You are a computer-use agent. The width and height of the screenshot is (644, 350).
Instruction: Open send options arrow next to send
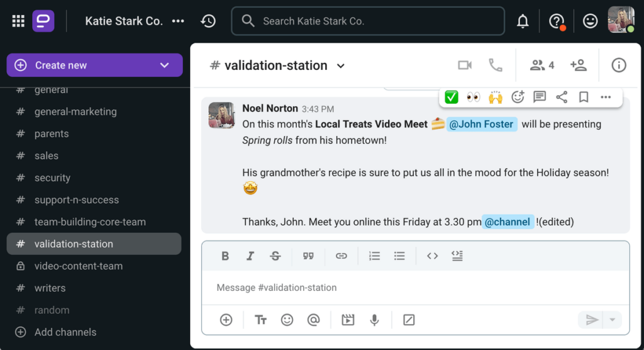coord(613,320)
